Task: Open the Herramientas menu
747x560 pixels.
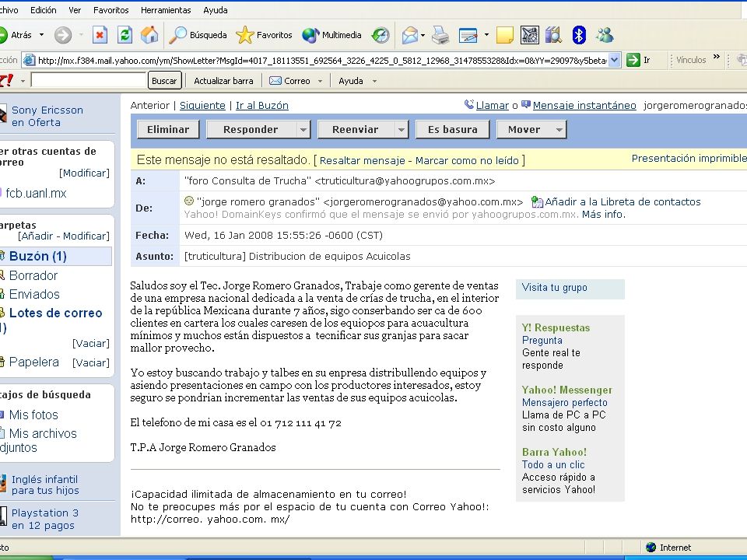Action: click(x=166, y=10)
